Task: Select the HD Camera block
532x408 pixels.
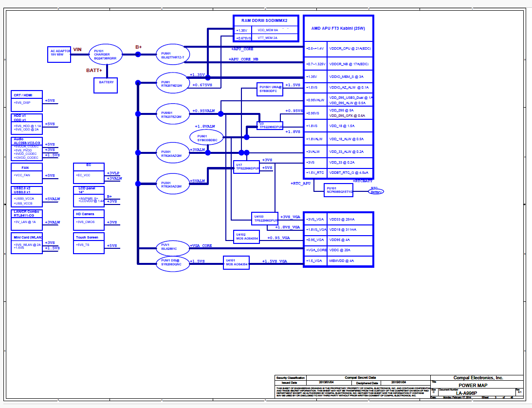Action: coord(89,220)
